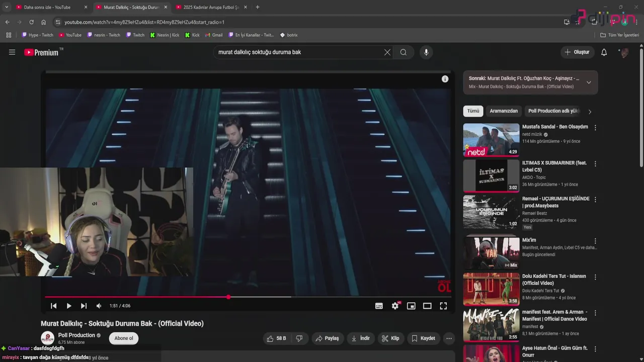Open Poll Production channel avatar
Screen dimensions: 644x362
[47, 338]
